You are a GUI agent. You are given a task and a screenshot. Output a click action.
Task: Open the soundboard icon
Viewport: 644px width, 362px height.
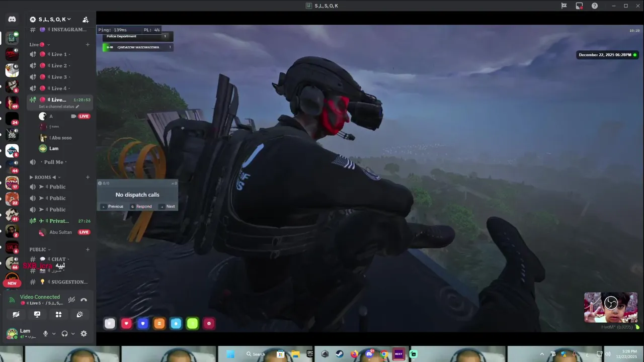pyautogui.click(x=79, y=314)
